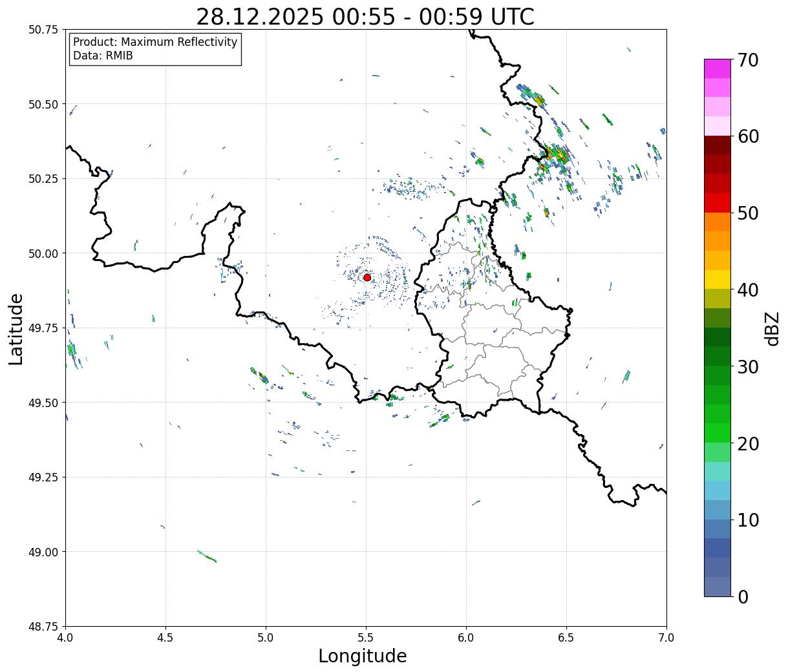Click the latitude tick label 50.25
The height and width of the screenshot is (672, 788).
43,179
